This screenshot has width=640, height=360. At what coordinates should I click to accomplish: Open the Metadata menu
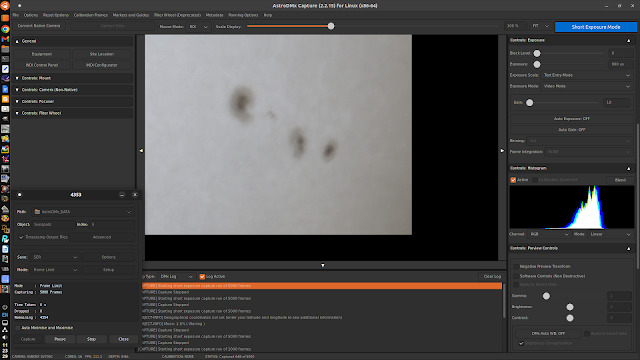click(214, 15)
